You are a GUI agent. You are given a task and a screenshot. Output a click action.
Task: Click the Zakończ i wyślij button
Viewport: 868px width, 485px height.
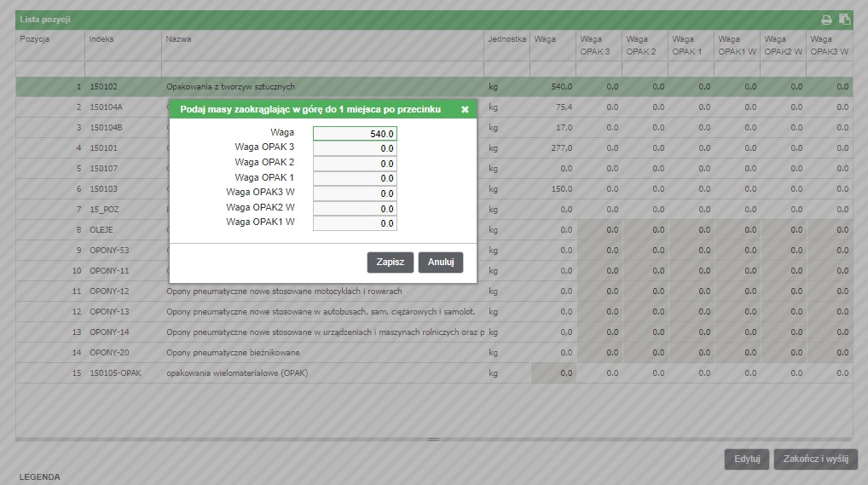815,459
